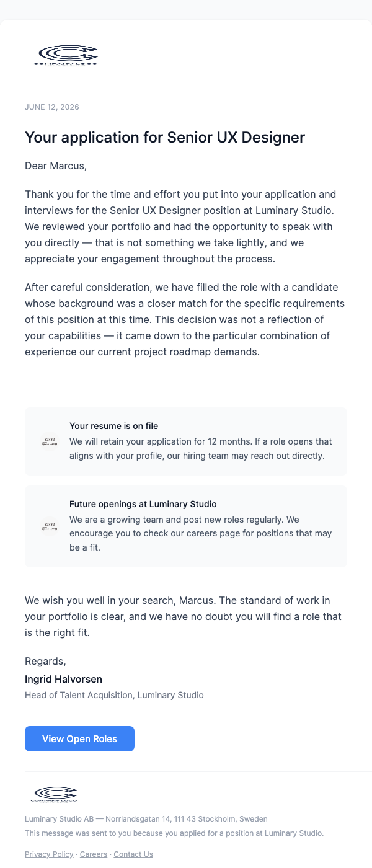
Task: Click the date 'JUNE 12, 2026'
Action: point(51,107)
